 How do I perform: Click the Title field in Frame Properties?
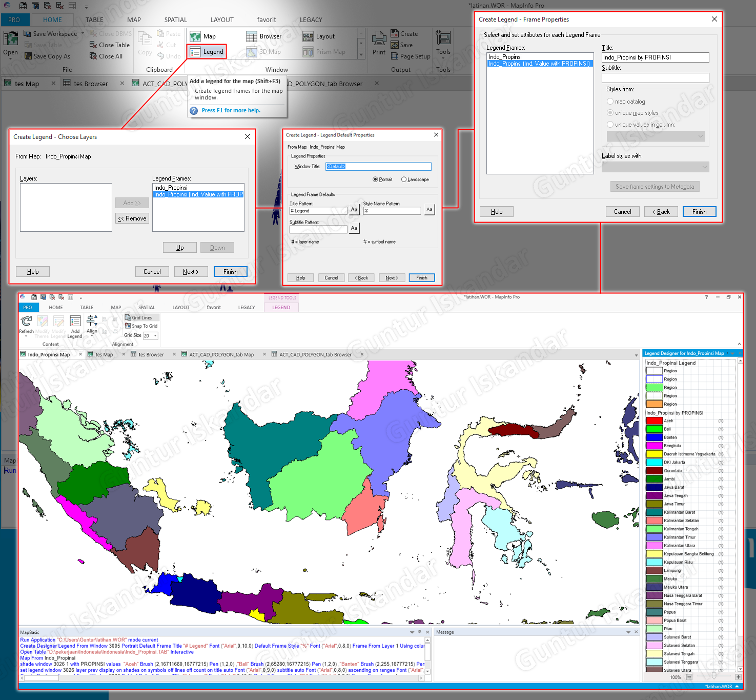[x=656, y=57]
